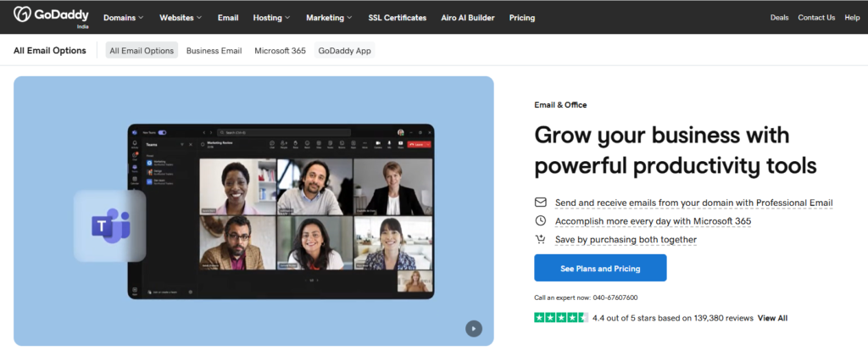The image size is (868, 356).
Task: Click the Teams mockup search bar
Action: (284, 133)
